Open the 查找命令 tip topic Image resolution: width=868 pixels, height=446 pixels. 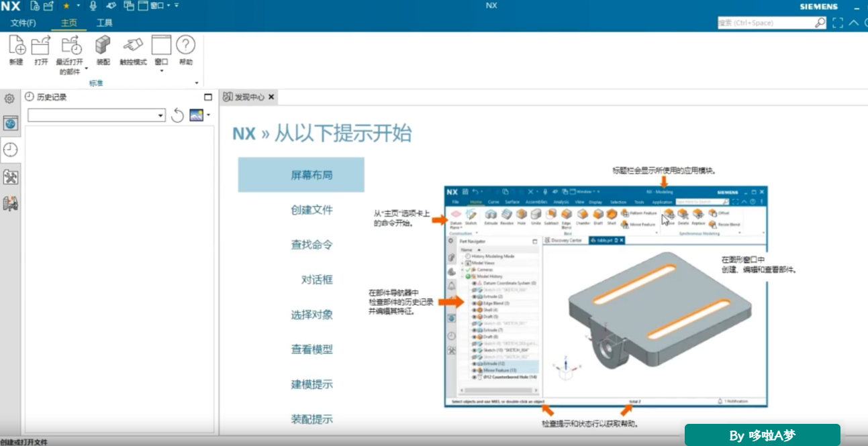pos(311,245)
